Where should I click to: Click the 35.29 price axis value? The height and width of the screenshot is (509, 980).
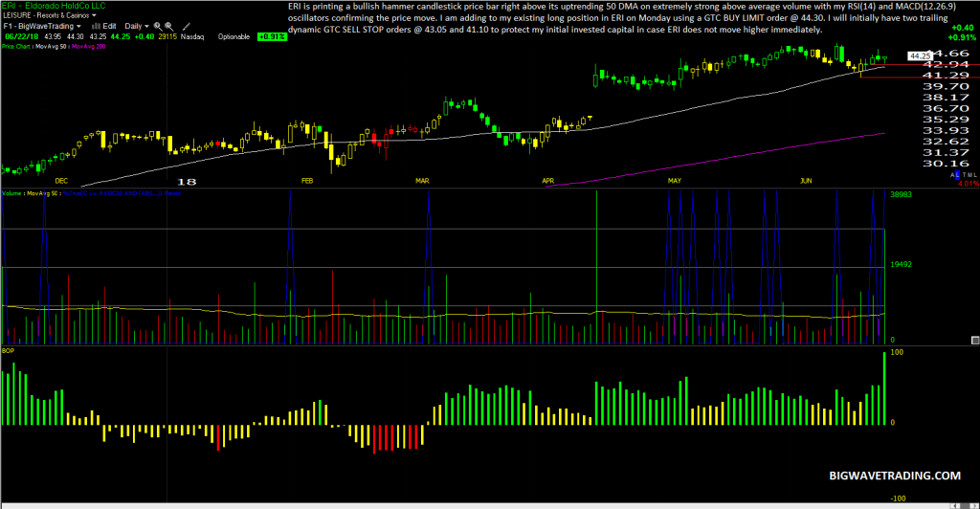946,120
